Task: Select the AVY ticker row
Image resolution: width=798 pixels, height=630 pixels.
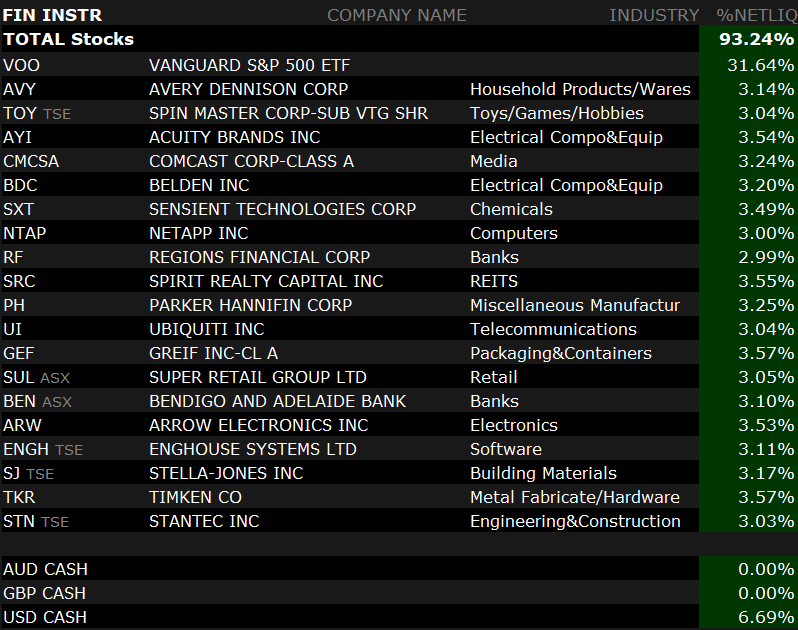Action: [x=19, y=89]
